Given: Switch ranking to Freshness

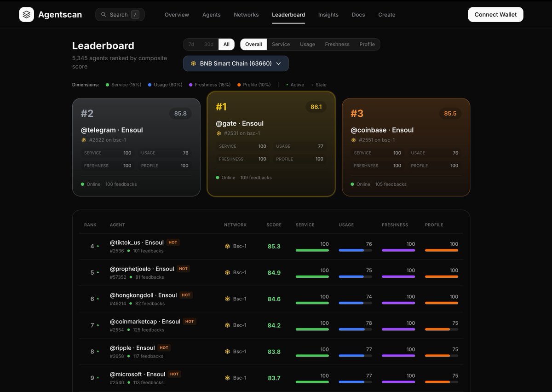Looking at the screenshot, I should coord(337,44).
